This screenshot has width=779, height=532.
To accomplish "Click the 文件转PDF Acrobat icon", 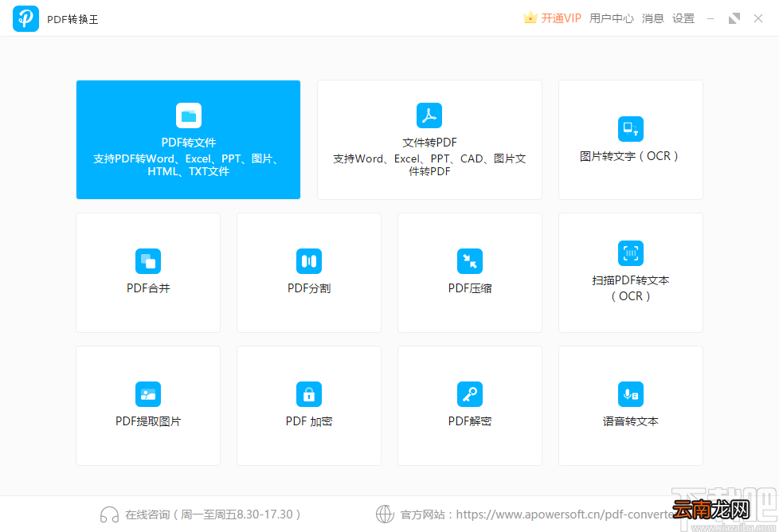I will pos(429,115).
